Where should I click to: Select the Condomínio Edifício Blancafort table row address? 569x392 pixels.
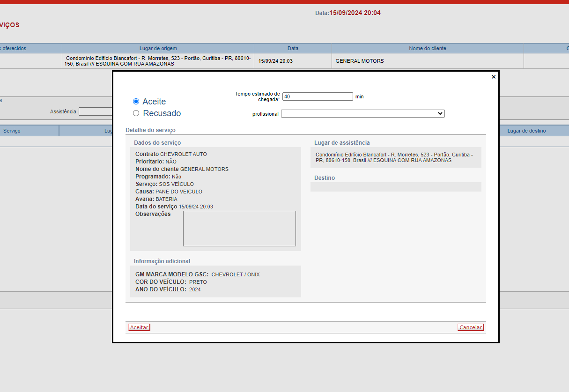pyautogui.click(x=158, y=61)
